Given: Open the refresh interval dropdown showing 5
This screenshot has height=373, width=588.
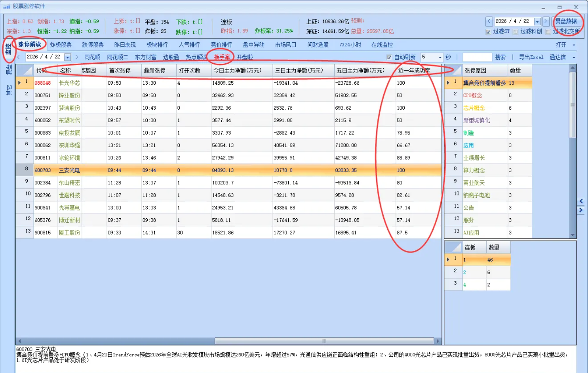Looking at the screenshot, I should click(x=441, y=57).
